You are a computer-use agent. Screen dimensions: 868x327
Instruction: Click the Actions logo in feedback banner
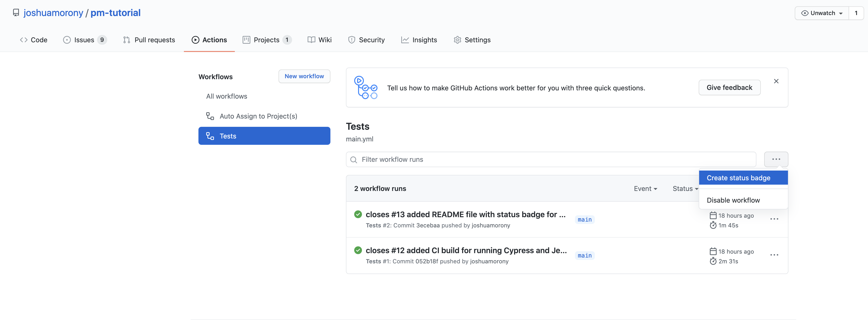tap(366, 87)
